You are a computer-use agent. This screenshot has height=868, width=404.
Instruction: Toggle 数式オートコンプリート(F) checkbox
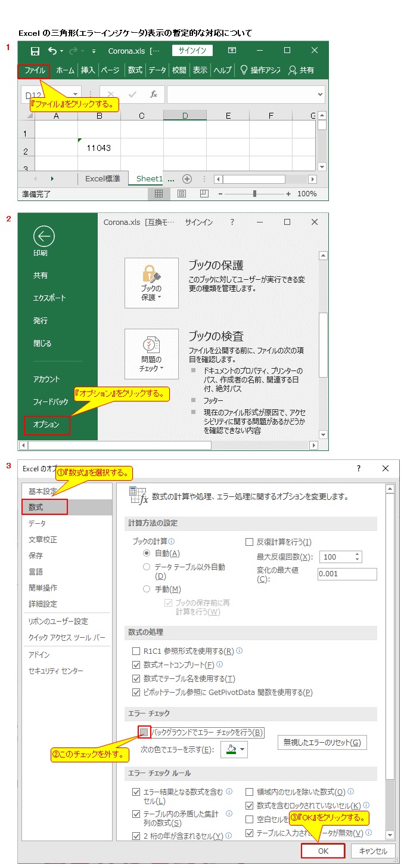(136, 665)
